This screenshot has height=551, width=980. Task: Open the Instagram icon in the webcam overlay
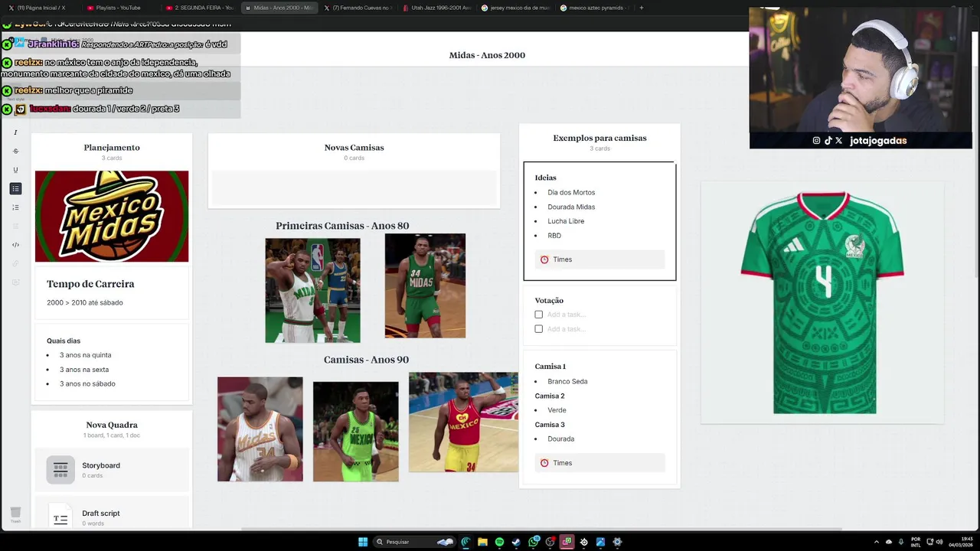click(x=816, y=141)
